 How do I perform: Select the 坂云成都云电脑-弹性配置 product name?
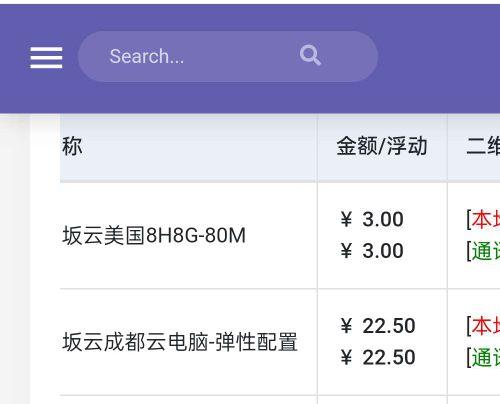180,342
